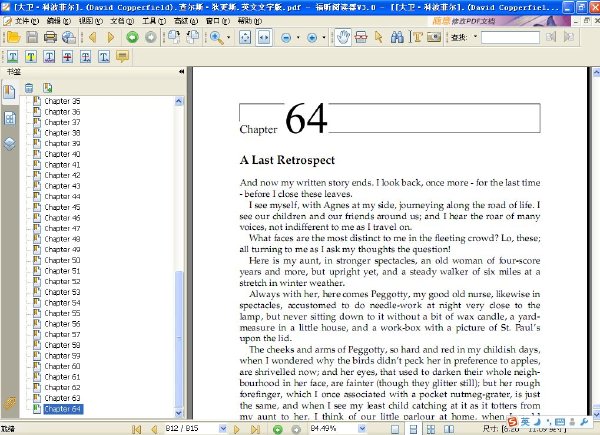The width and height of the screenshot is (600, 435).
Task: Open the 文档 (Document) menu
Action: pos(122,21)
